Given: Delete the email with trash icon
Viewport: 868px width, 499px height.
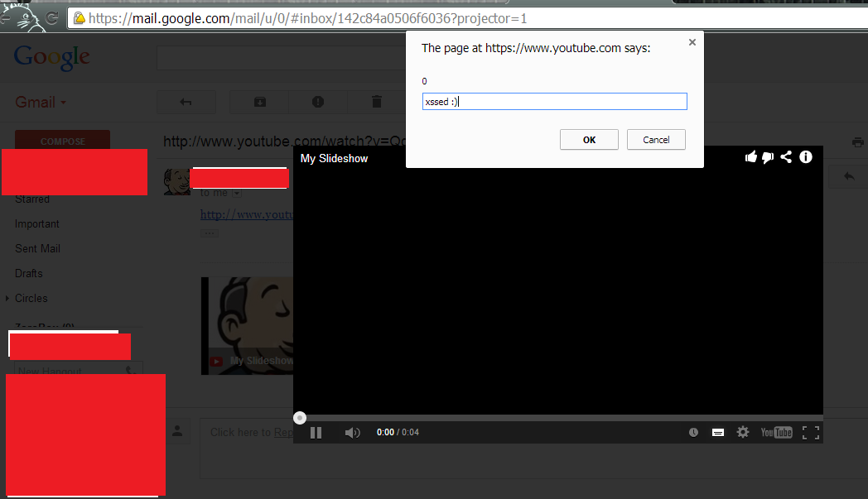Looking at the screenshot, I should tap(376, 102).
